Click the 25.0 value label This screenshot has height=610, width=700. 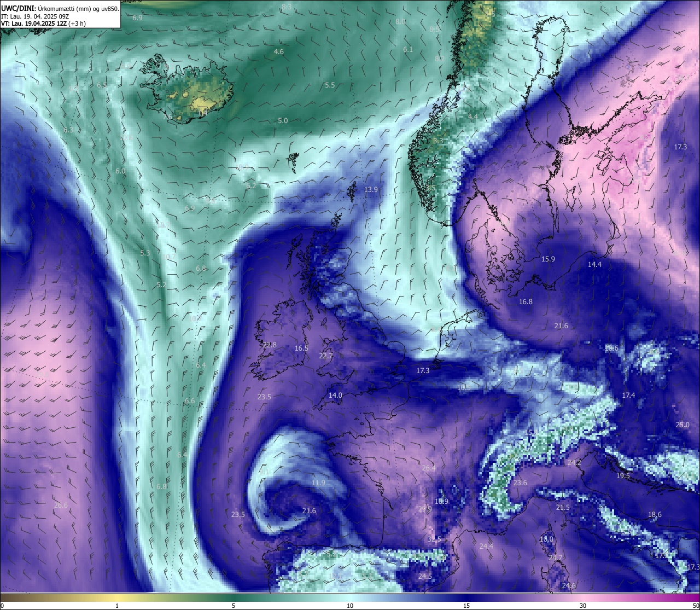682,425
